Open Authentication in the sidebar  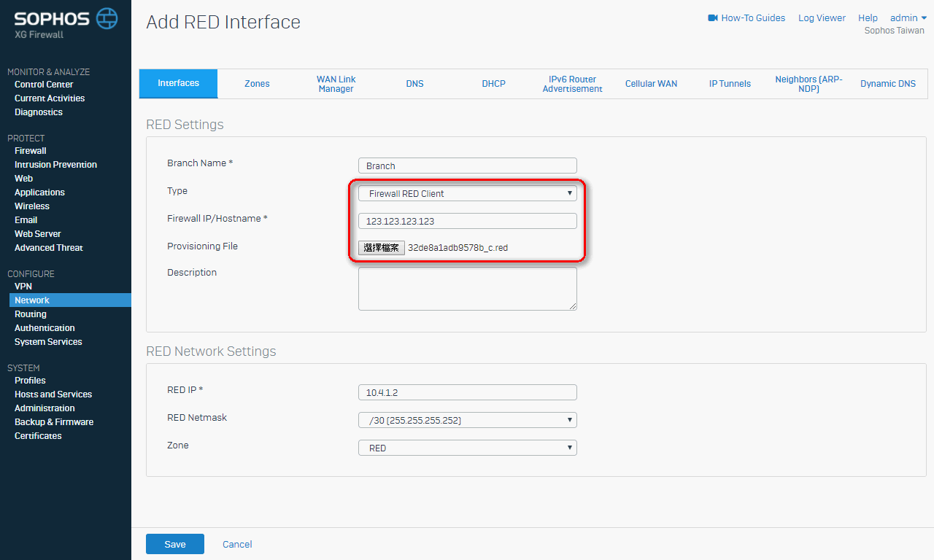(45, 328)
